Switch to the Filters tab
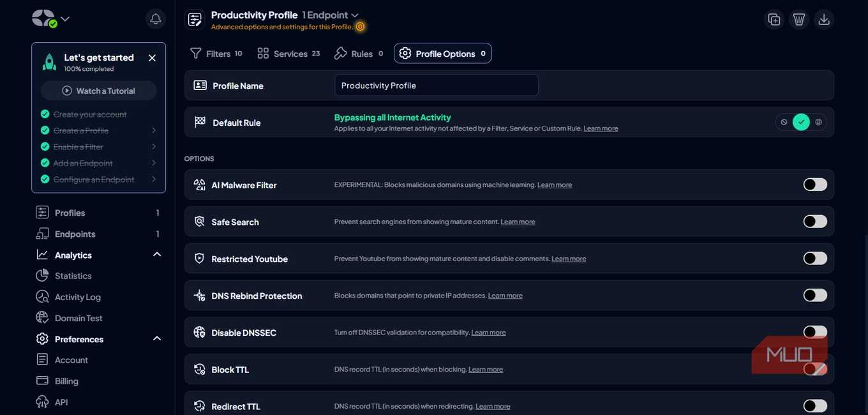 [216, 54]
